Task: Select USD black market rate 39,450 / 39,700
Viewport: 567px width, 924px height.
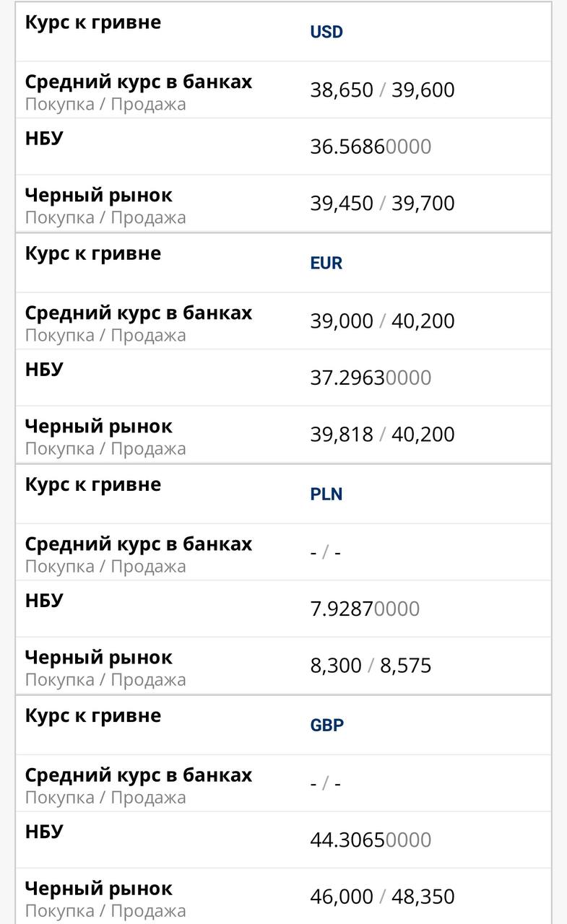Action: coord(382,204)
